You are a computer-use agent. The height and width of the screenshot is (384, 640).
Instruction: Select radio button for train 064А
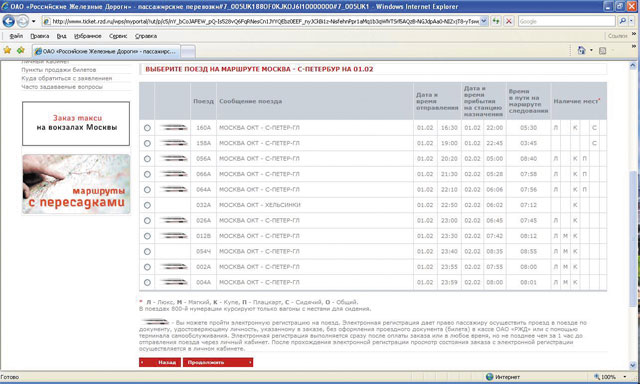click(x=147, y=190)
